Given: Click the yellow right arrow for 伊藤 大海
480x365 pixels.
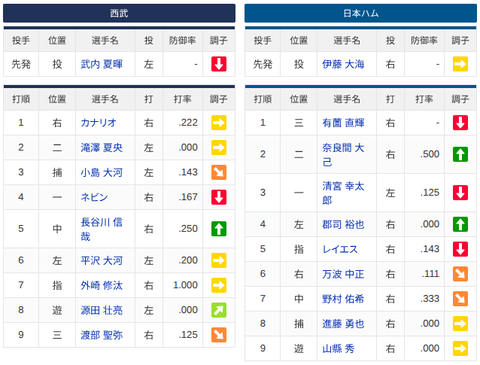Looking at the screenshot, I should (x=460, y=64).
